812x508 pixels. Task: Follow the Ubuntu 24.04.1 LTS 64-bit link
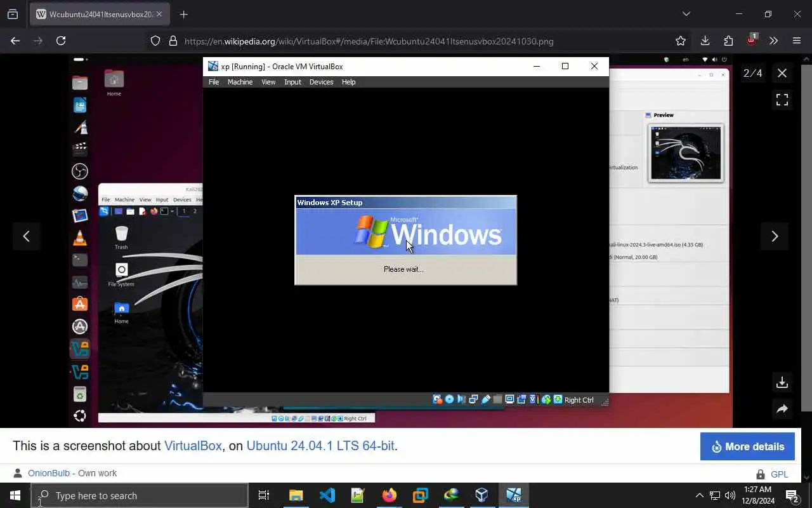pos(320,446)
